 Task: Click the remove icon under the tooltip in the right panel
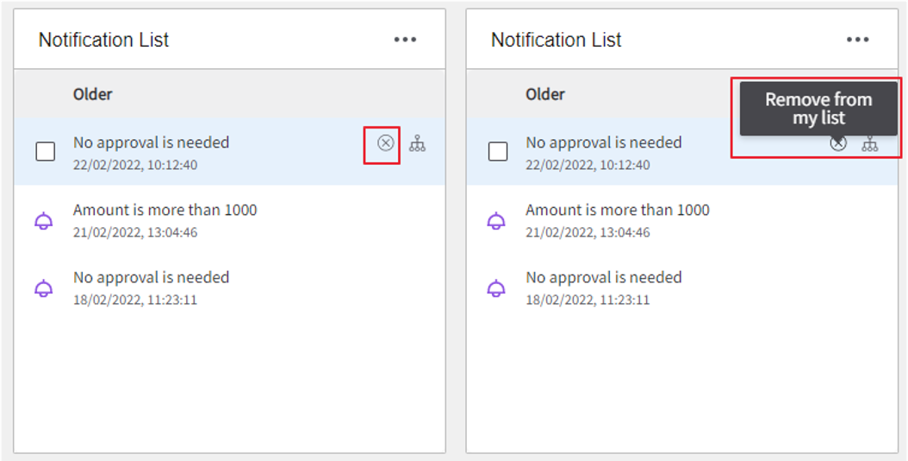838,143
